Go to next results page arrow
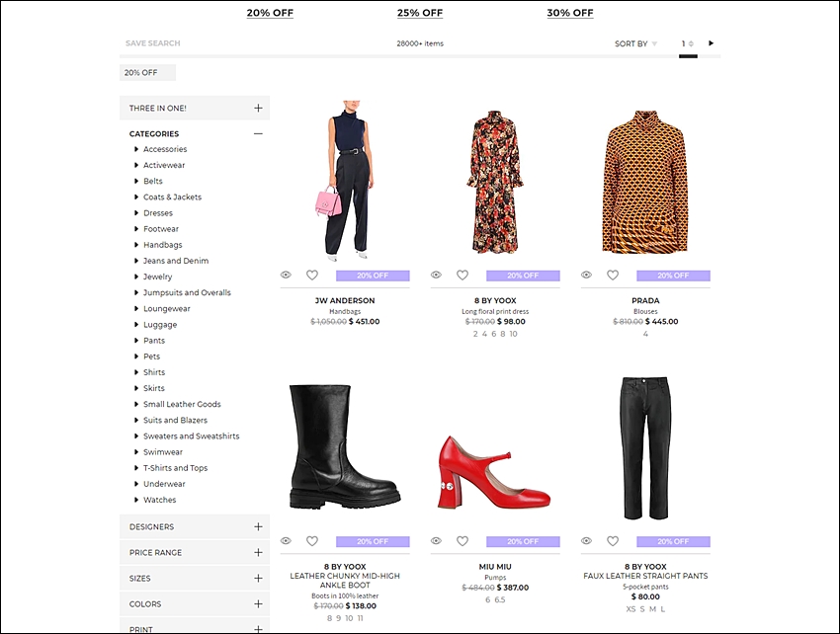The height and width of the screenshot is (634, 840). (711, 42)
